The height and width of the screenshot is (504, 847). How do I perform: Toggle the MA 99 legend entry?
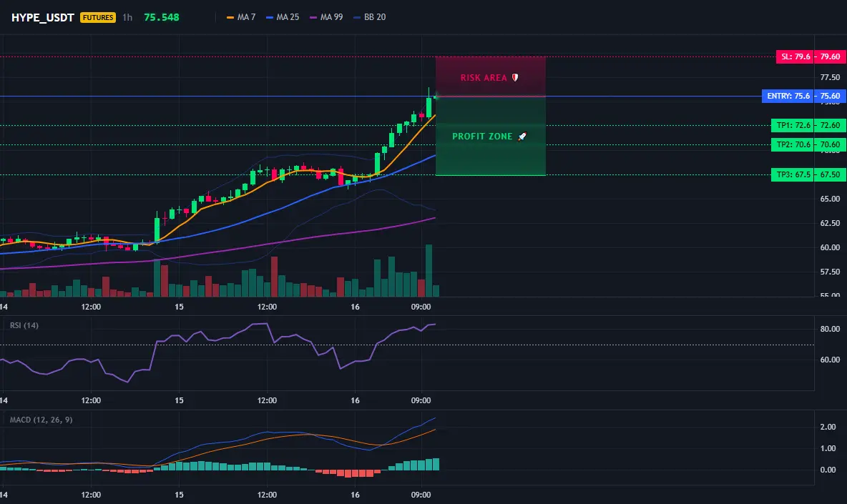pyautogui.click(x=326, y=17)
